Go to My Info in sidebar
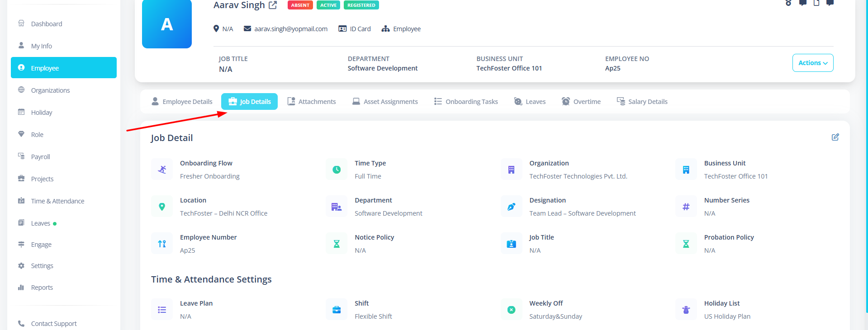The width and height of the screenshot is (868, 330). click(x=63, y=46)
